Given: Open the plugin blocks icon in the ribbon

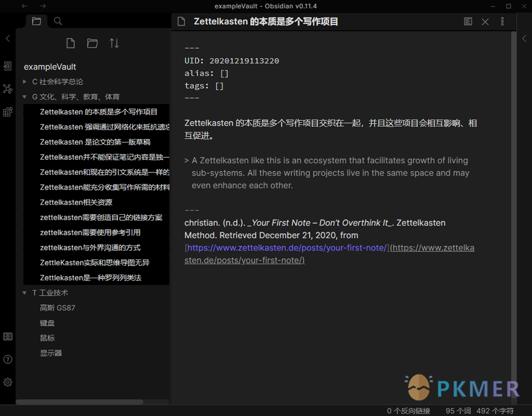Looking at the screenshot, I should tap(7, 112).
